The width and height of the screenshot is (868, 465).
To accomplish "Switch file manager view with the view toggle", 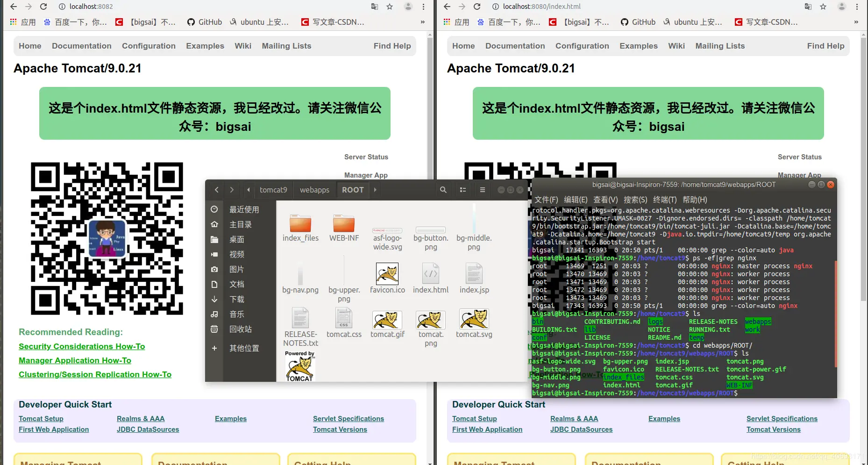I will click(x=462, y=190).
